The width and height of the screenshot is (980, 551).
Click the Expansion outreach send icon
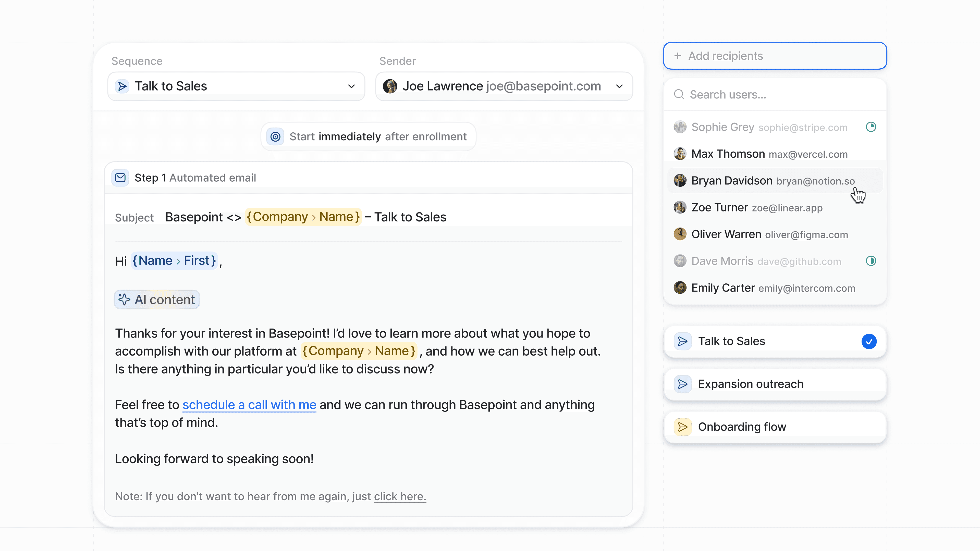click(682, 384)
